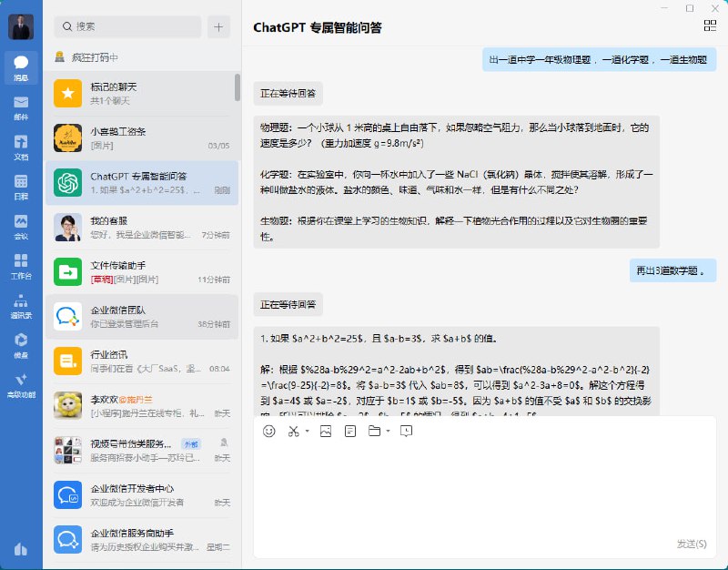Screen dimensions: 728x570
Task: Collapse the 标记的聊天 starred chats group
Action: [x=141, y=94]
